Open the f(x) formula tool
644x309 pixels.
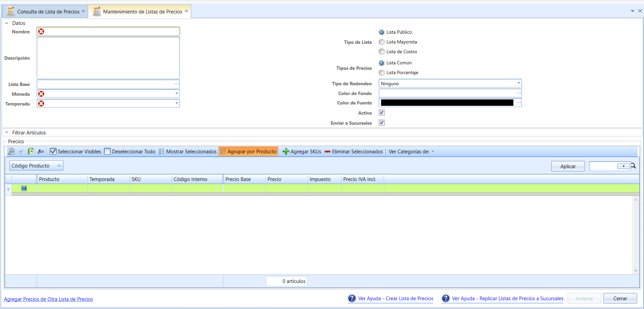pyautogui.click(x=41, y=152)
